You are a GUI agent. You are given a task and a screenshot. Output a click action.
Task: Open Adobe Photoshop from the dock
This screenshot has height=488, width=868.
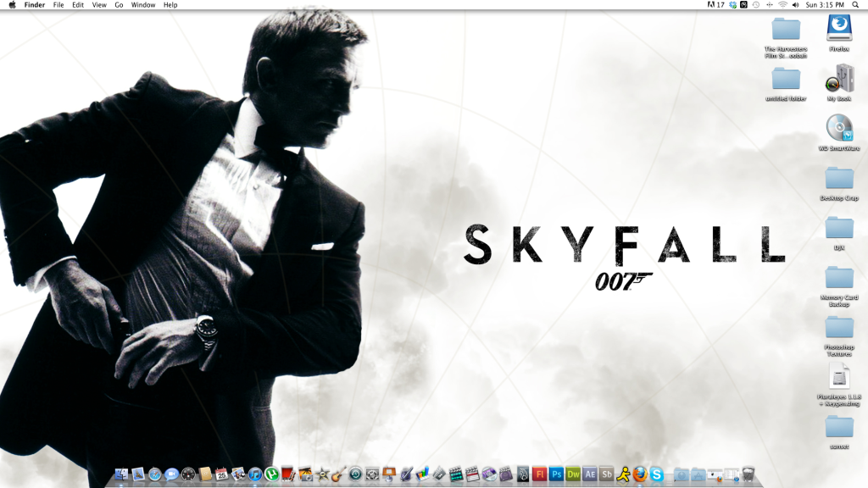pyautogui.click(x=556, y=474)
